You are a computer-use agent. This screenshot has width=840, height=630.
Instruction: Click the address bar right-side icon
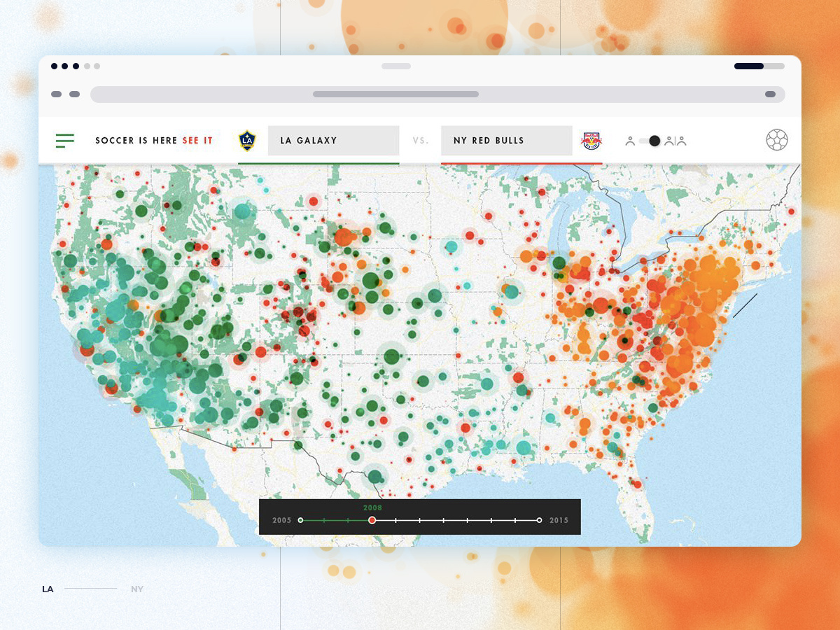[x=770, y=94]
